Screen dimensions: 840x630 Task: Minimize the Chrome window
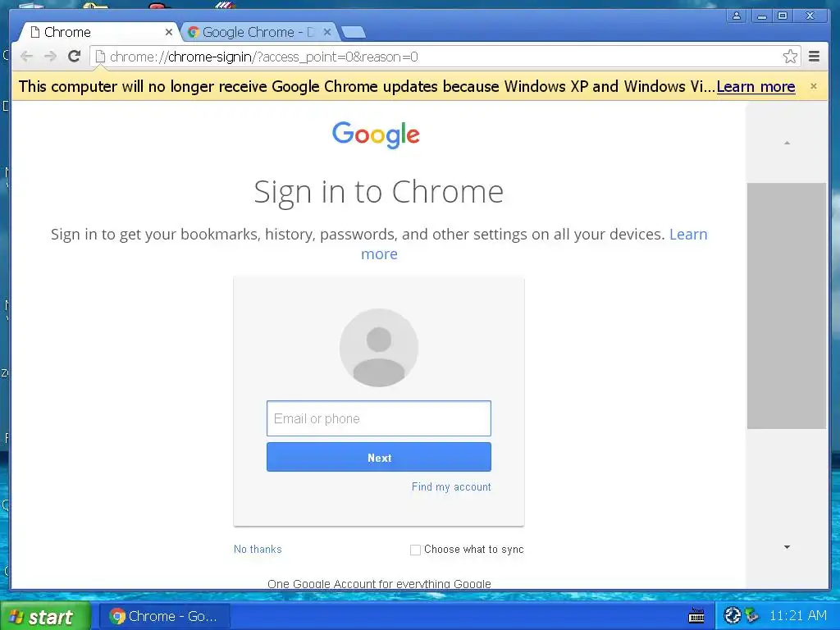pyautogui.click(x=761, y=16)
